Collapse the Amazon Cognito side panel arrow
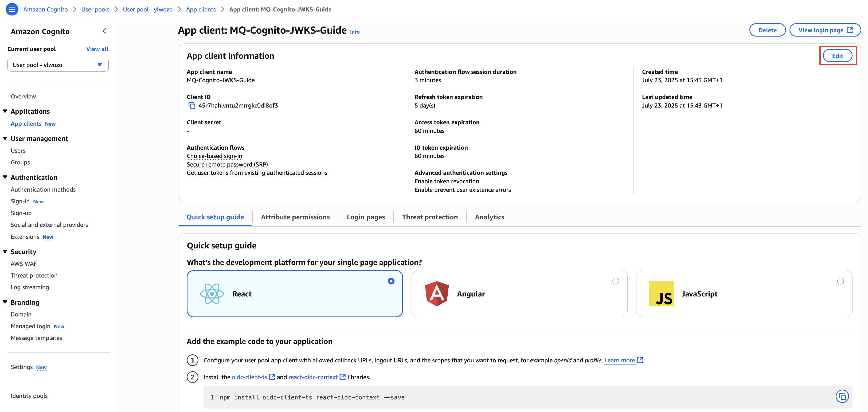The width and height of the screenshot is (868, 412). [x=104, y=31]
